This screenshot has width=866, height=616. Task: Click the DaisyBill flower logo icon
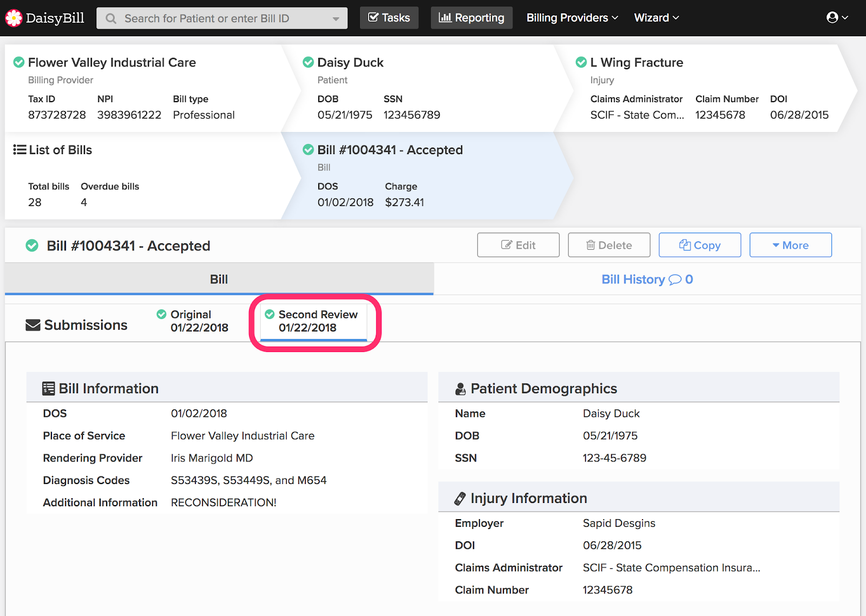pos(14,18)
